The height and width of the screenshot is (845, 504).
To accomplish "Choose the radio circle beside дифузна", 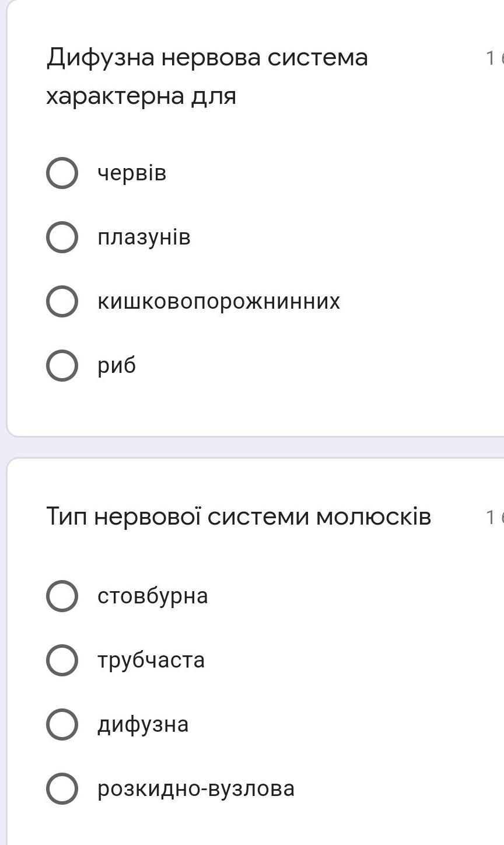I will [62, 724].
